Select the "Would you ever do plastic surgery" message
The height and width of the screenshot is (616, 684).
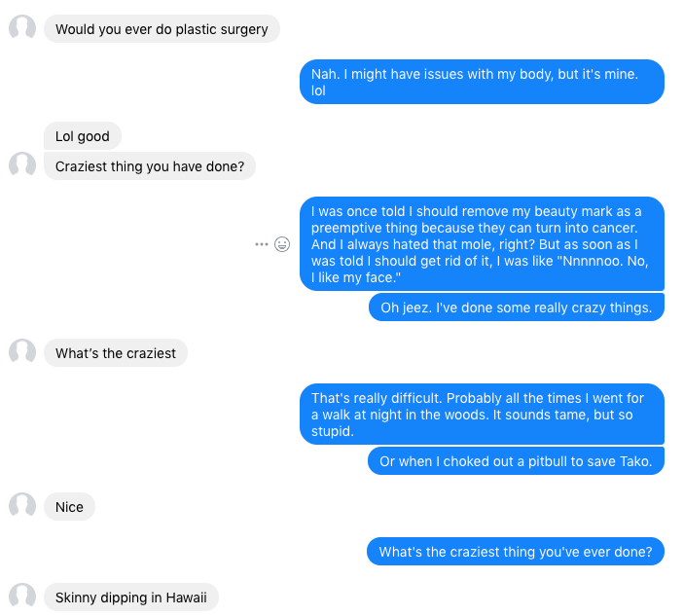point(162,29)
